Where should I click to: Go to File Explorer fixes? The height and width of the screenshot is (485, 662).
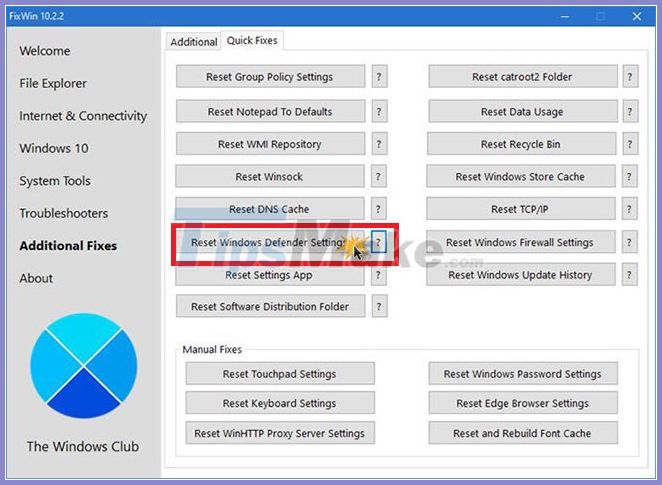tap(53, 83)
